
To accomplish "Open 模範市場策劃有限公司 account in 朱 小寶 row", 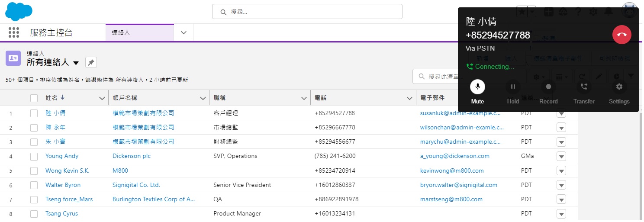I will 143,142.
